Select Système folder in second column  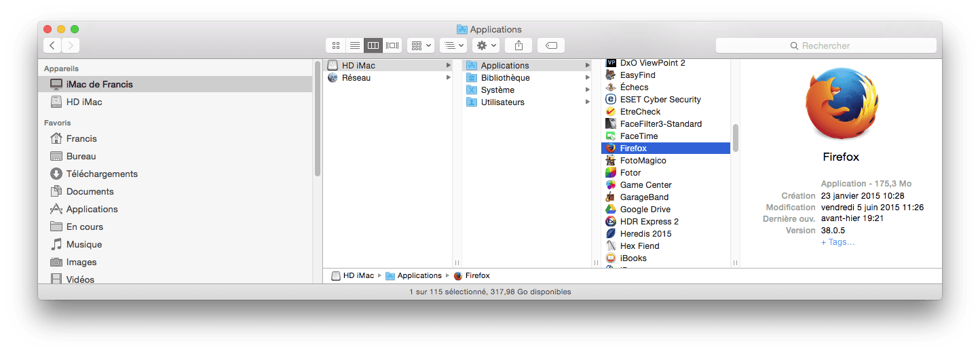(x=527, y=90)
